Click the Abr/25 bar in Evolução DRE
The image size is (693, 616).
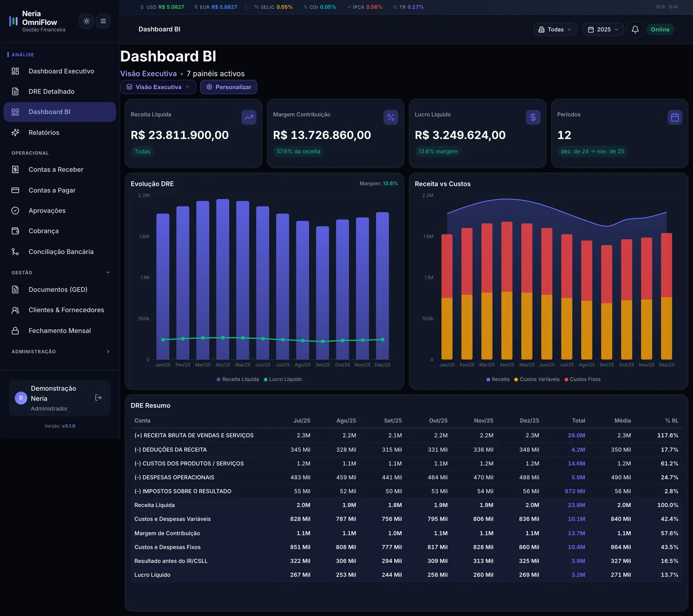(223, 279)
